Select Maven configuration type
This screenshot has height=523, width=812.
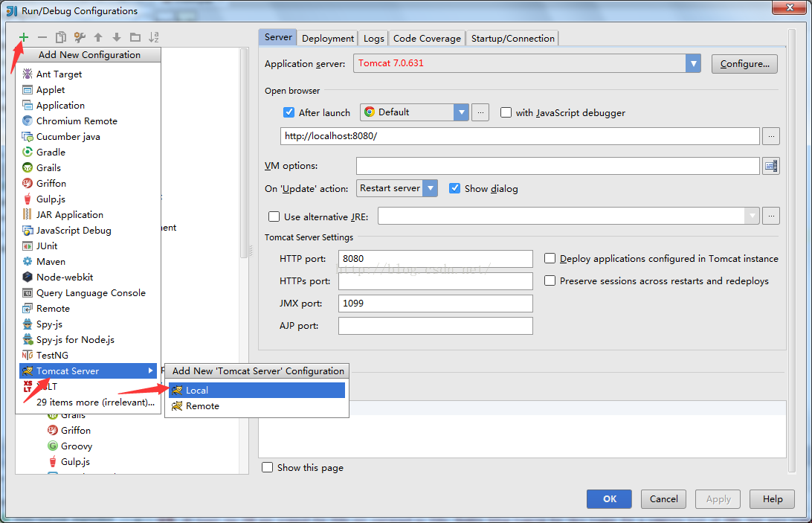[88, 261]
